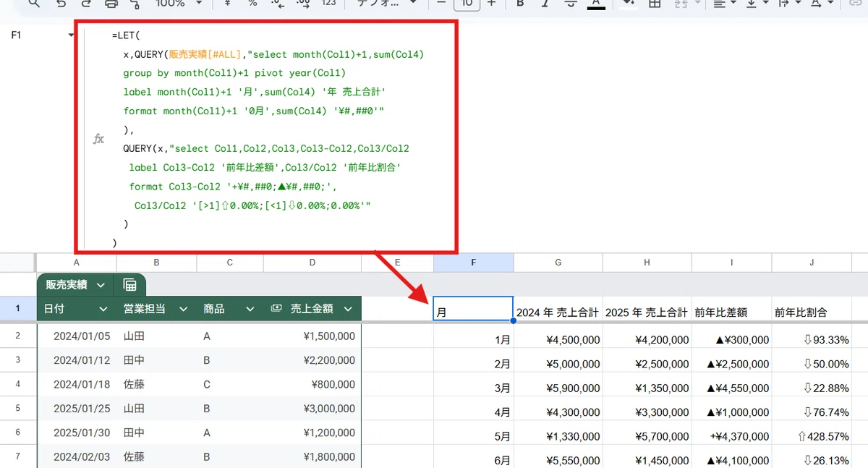This screenshot has height=468, width=868.
Task: Activate the paint format tool
Action: [x=135, y=4]
